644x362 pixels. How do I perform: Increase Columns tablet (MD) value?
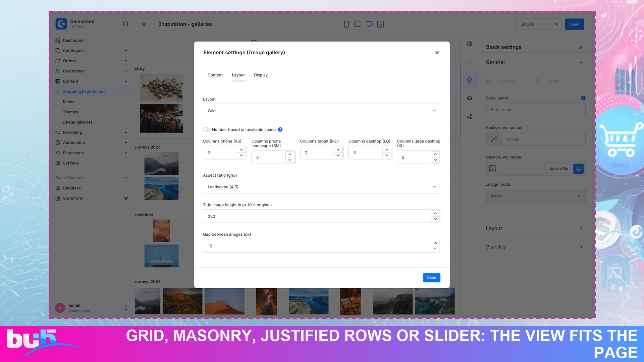(338, 150)
